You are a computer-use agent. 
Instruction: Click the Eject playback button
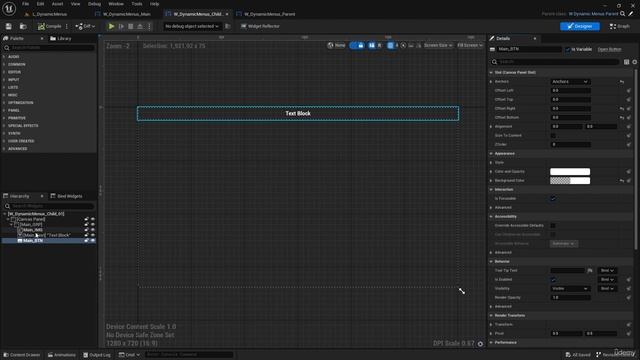click(x=140, y=27)
